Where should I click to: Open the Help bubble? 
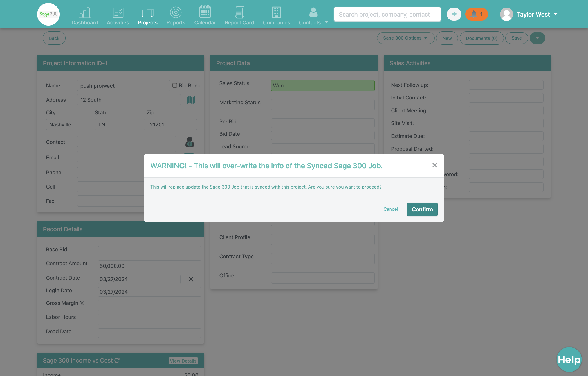569,359
